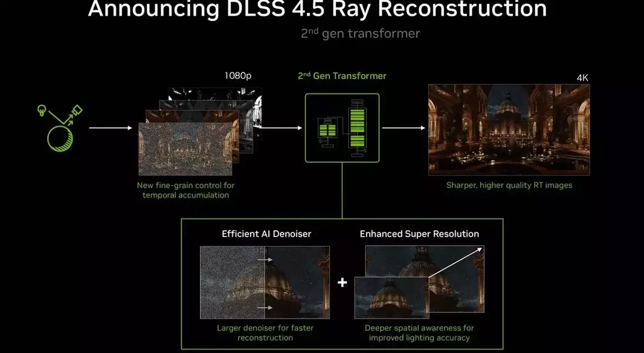Click the heading 'Announcing DLSS 4.5 Ray Reconstruction'

click(x=317, y=8)
